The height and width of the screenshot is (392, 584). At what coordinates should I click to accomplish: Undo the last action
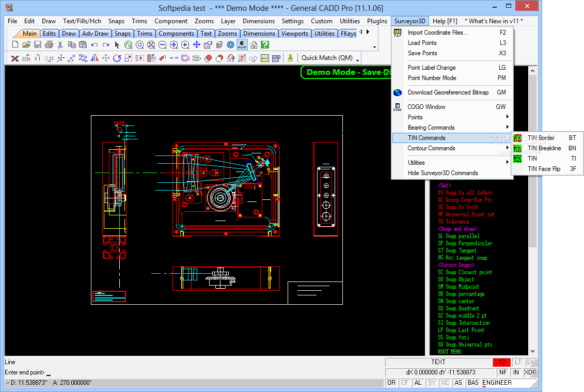click(94, 45)
